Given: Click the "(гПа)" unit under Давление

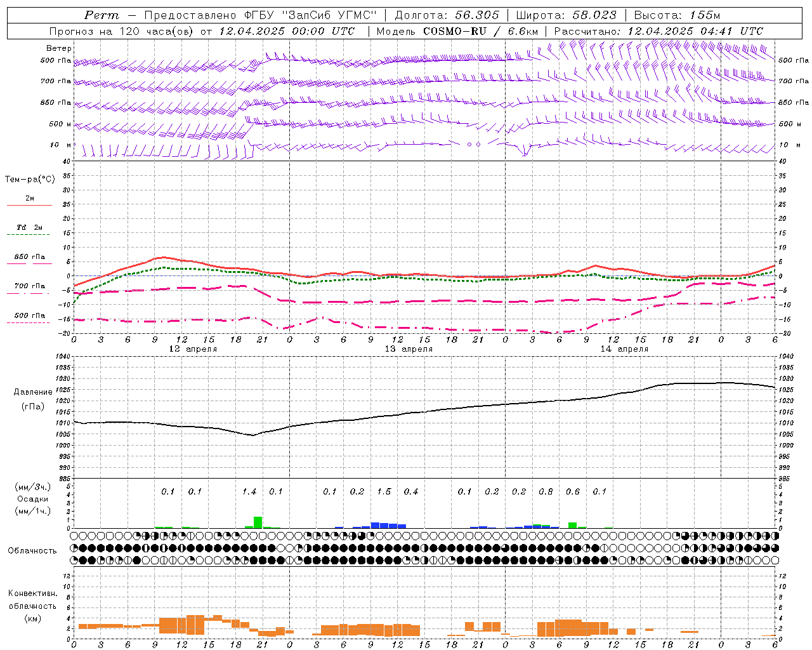Looking at the screenshot, I should 33,407.
